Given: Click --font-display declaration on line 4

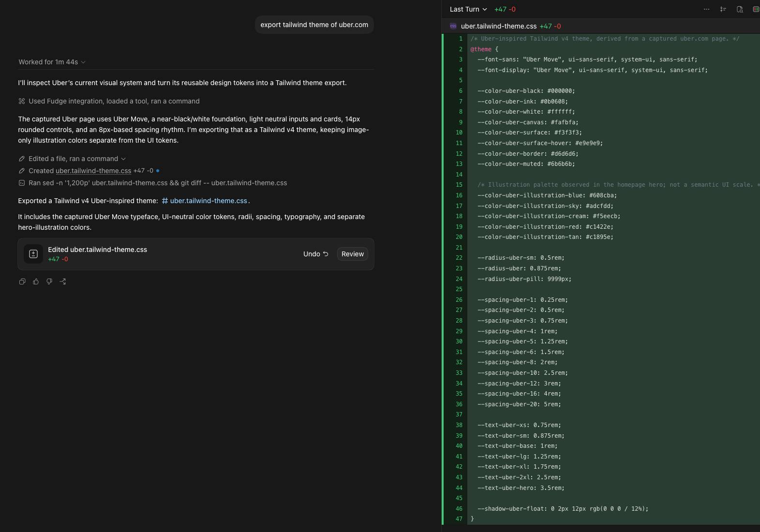Looking at the screenshot, I should [x=593, y=70].
